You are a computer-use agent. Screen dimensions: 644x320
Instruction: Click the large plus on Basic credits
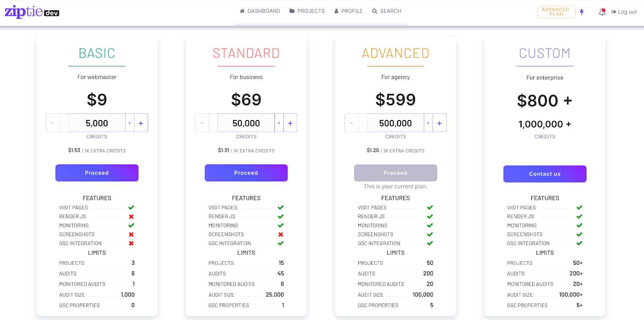coord(141,123)
